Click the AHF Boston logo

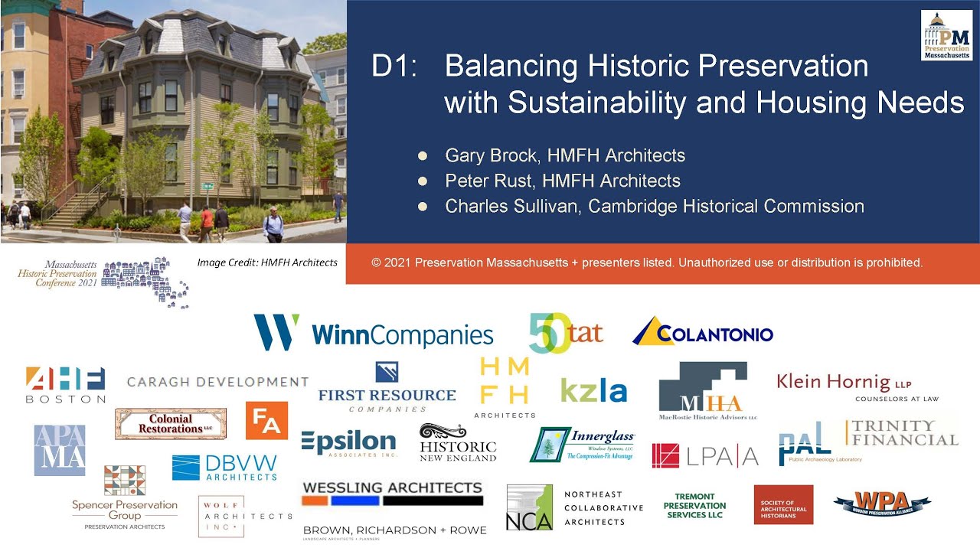point(66,386)
